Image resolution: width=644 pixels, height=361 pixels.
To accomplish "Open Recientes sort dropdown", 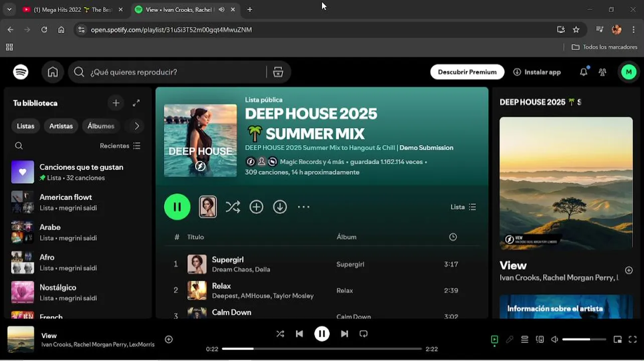I will coord(120,146).
